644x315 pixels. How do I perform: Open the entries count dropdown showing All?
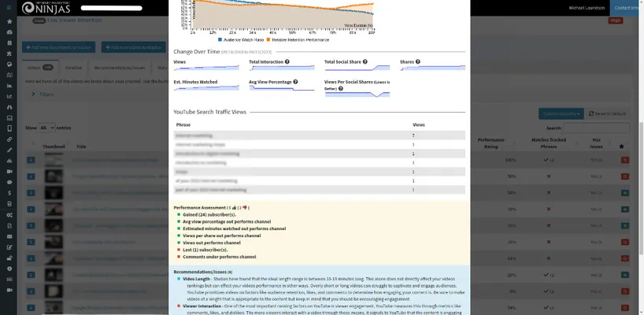(46, 127)
